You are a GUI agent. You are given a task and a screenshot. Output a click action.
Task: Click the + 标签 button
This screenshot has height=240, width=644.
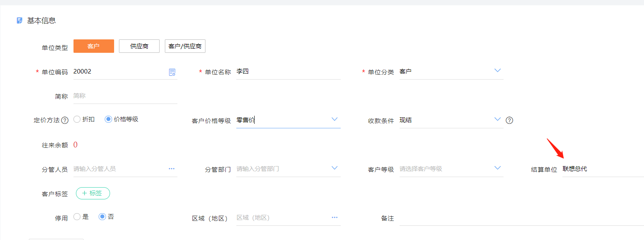(93, 193)
